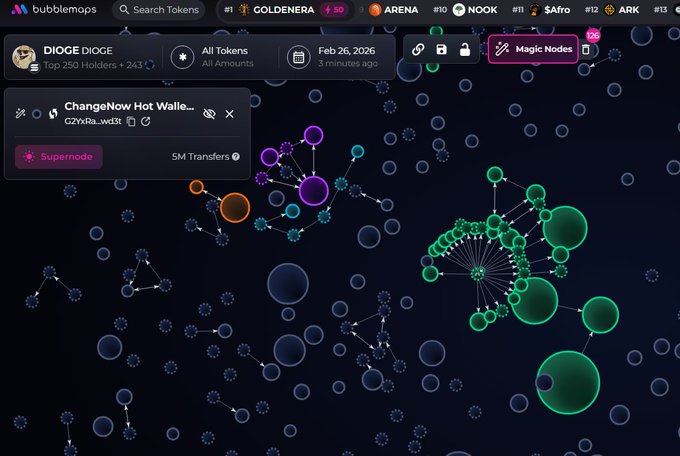This screenshot has width=680, height=456.
Task: Open the ARENA trending token
Action: tap(393, 10)
